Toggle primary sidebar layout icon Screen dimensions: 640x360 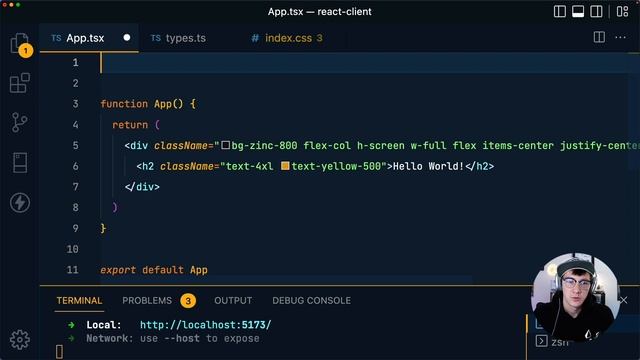pyautogui.click(x=560, y=11)
